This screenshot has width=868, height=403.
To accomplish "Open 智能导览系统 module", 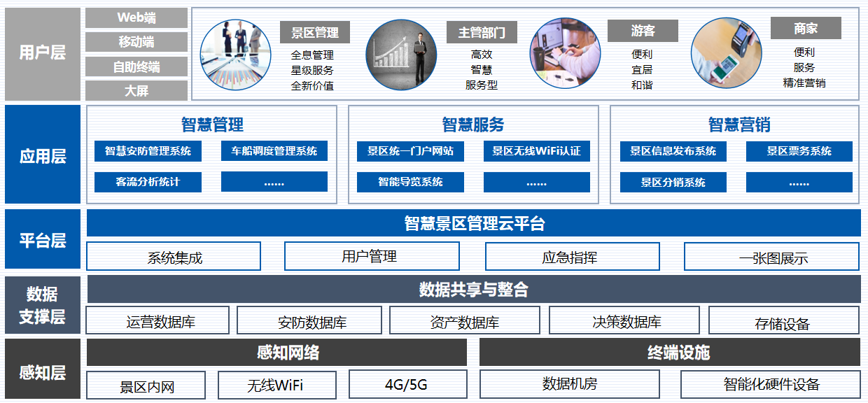I will click(410, 182).
